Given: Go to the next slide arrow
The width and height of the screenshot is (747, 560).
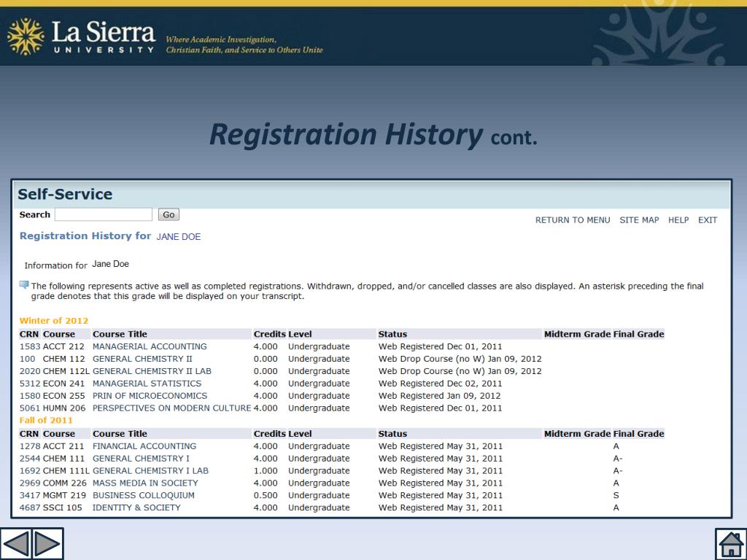Looking at the screenshot, I should 47,544.
